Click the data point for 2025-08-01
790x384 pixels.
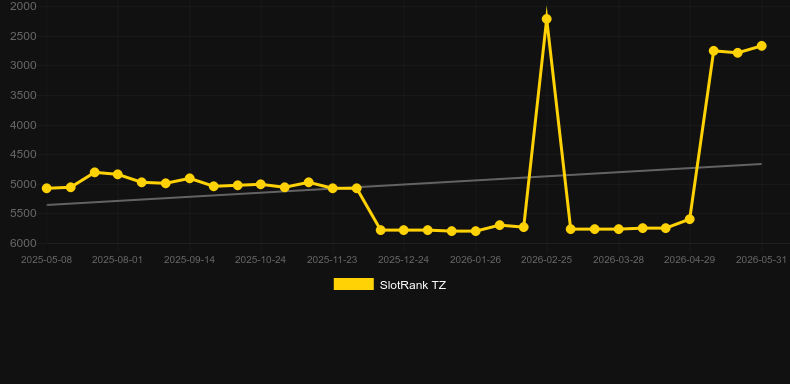118,174
